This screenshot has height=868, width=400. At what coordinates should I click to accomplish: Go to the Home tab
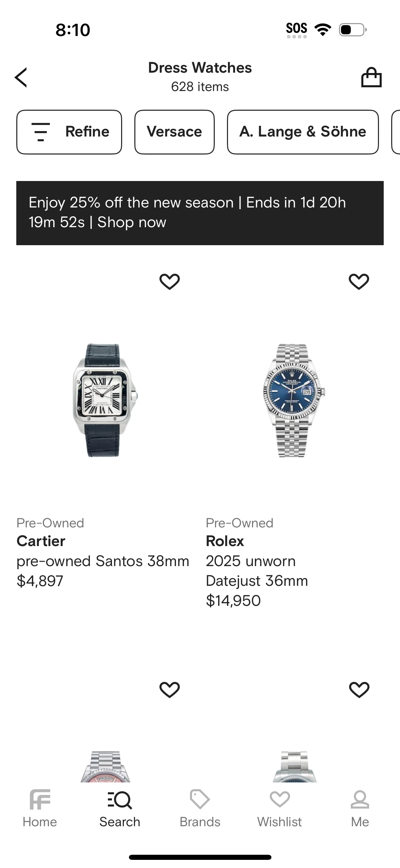click(40, 809)
